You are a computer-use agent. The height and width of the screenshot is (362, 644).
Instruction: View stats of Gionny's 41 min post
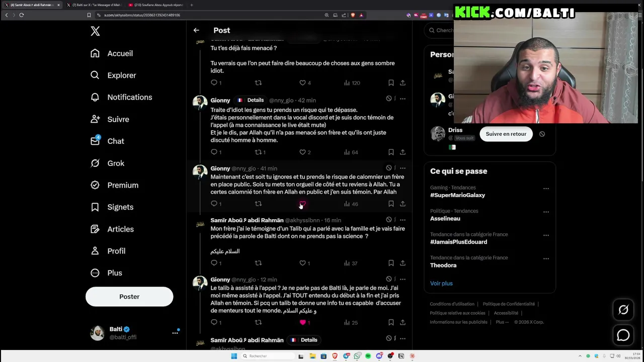pos(351,204)
